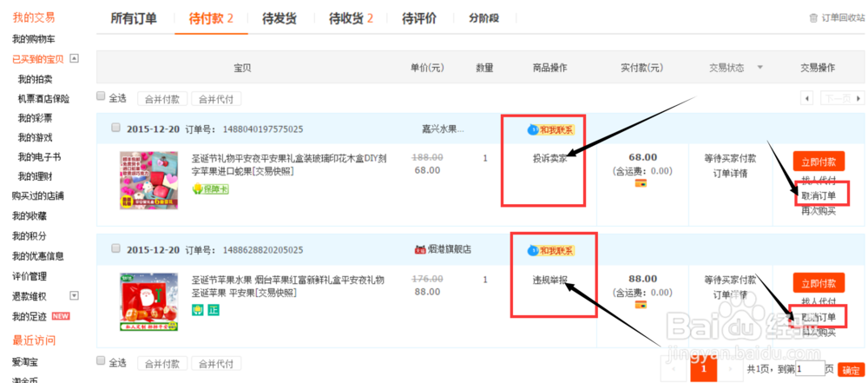Open 评价管理 in sidebar
Image resolution: width=868 pixels, height=383 pixels.
(x=30, y=276)
